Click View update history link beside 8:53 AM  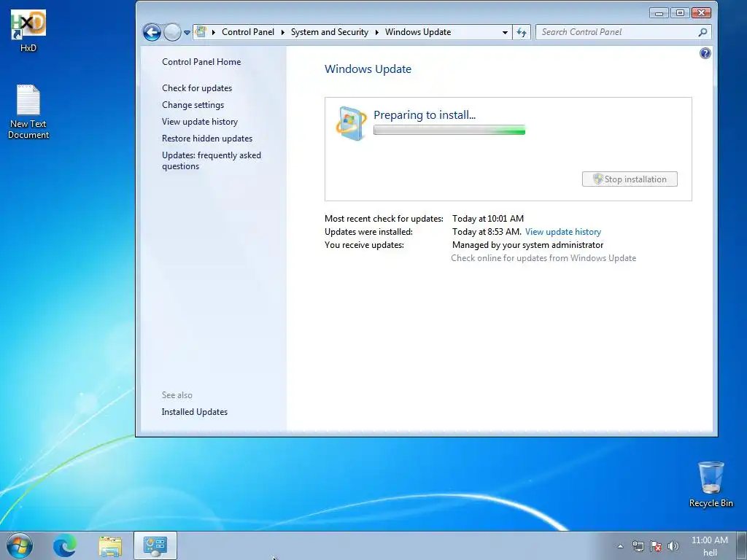click(x=562, y=232)
